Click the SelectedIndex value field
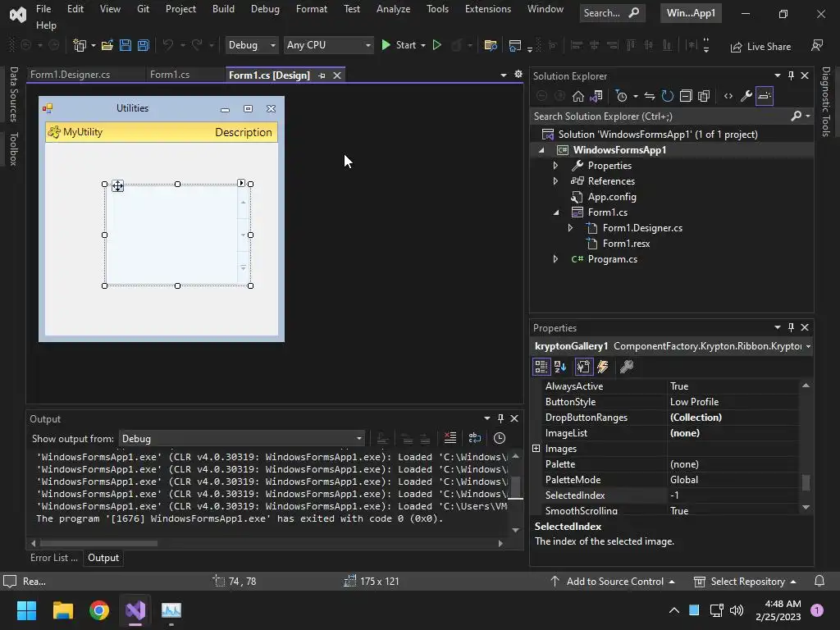The width and height of the screenshot is (840, 630). coord(733,495)
